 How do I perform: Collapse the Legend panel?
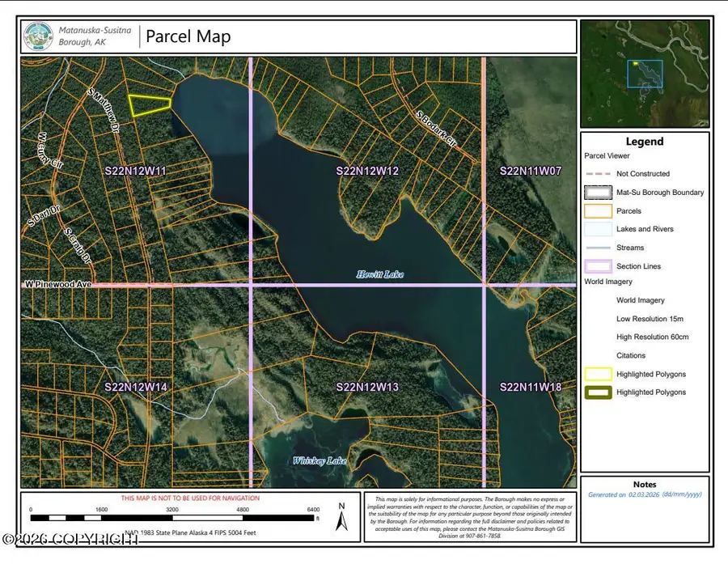(645, 141)
